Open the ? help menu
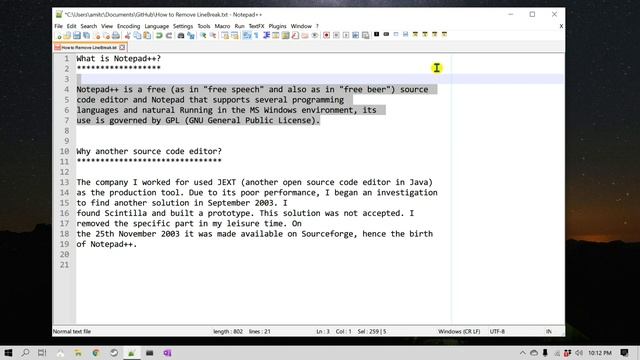Screen dimensions: 640x360 (x=317, y=26)
